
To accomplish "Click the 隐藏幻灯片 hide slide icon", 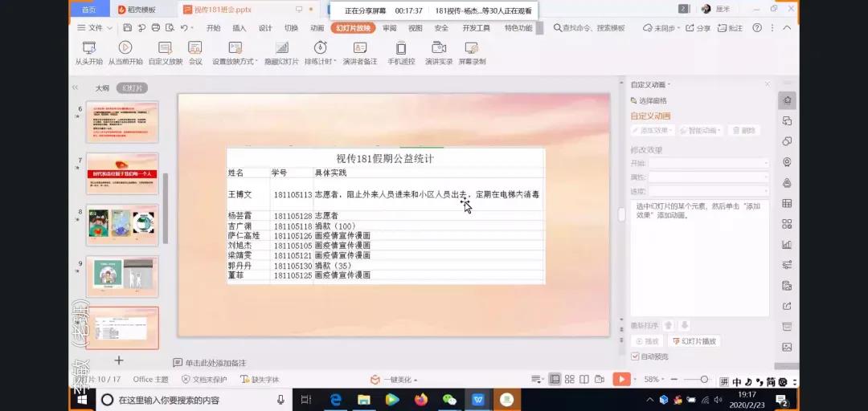I will (281, 48).
